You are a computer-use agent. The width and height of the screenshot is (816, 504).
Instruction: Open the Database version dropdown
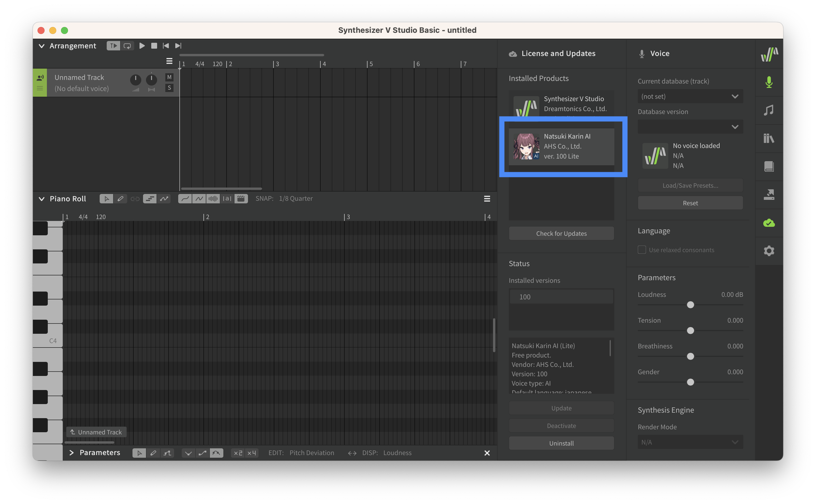tap(690, 127)
